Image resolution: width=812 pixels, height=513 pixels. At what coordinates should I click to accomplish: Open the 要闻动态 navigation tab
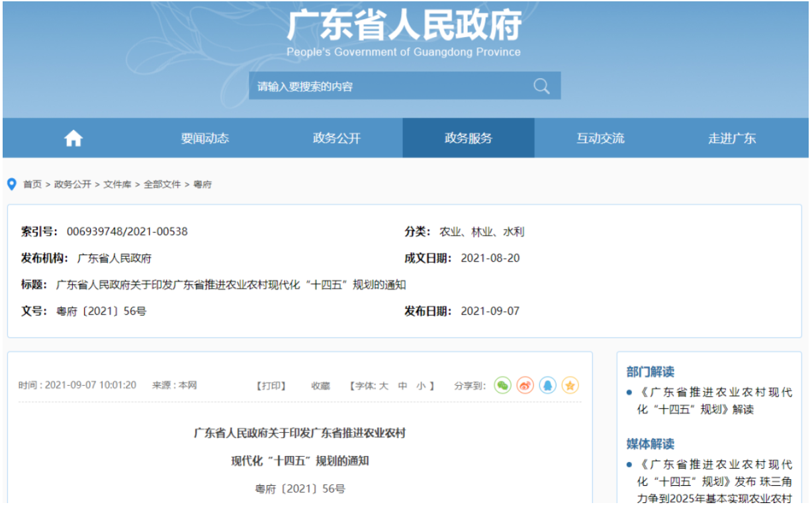point(204,138)
